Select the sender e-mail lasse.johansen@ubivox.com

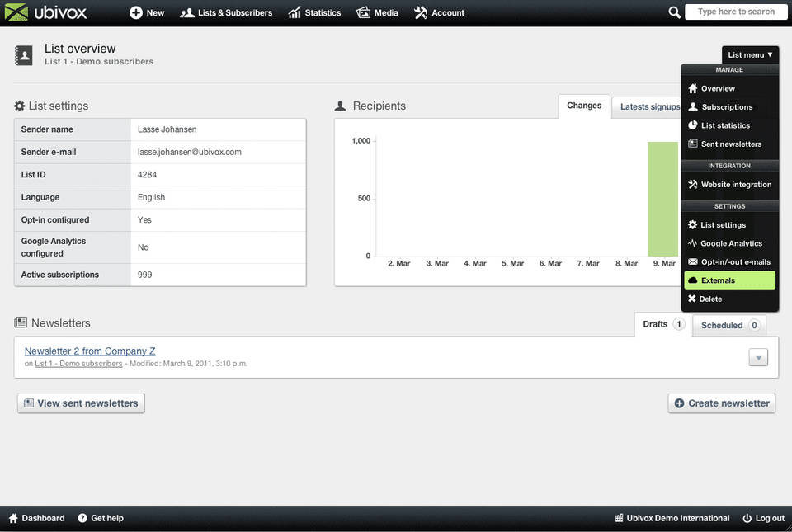[190, 152]
